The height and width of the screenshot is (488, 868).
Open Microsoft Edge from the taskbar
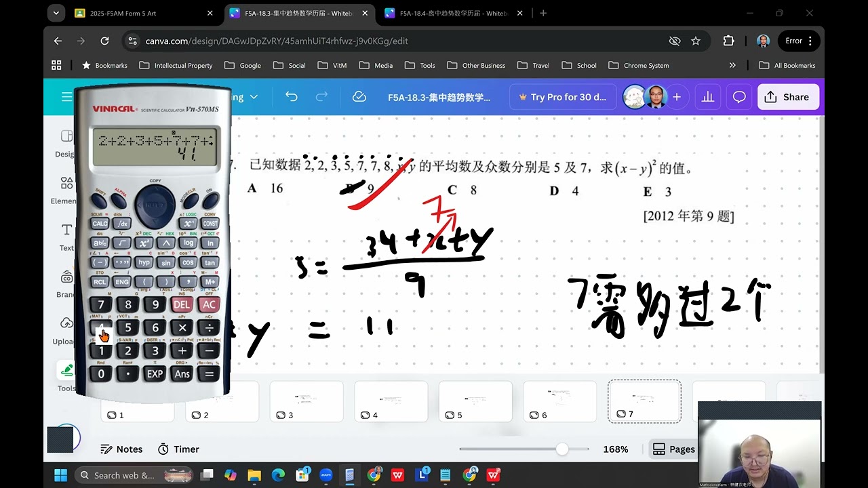[x=278, y=475]
